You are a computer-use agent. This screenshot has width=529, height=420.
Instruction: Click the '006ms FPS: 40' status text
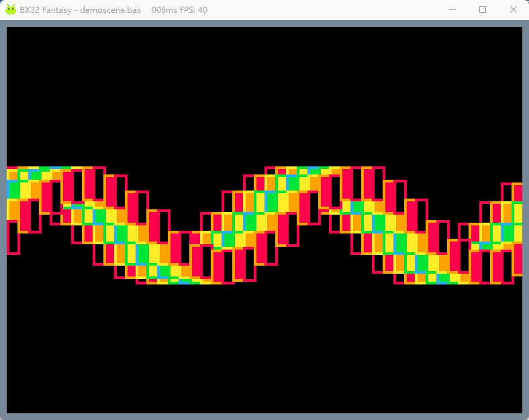(x=179, y=10)
